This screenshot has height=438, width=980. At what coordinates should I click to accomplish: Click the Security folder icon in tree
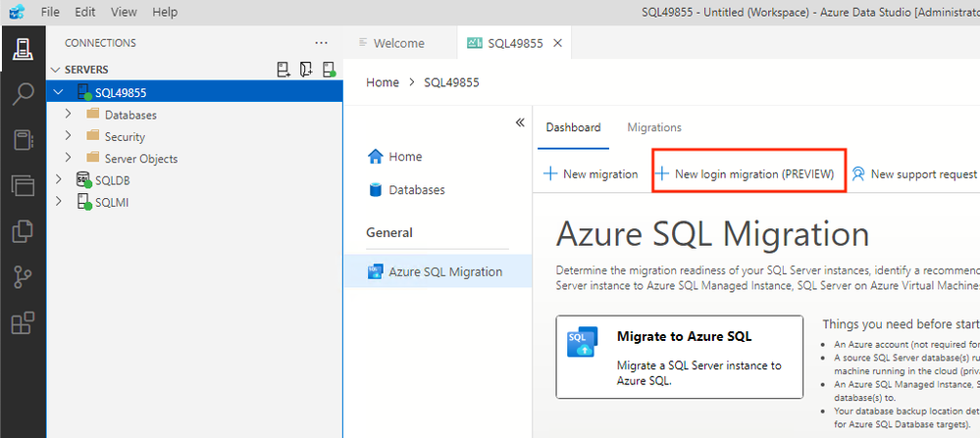click(x=93, y=136)
